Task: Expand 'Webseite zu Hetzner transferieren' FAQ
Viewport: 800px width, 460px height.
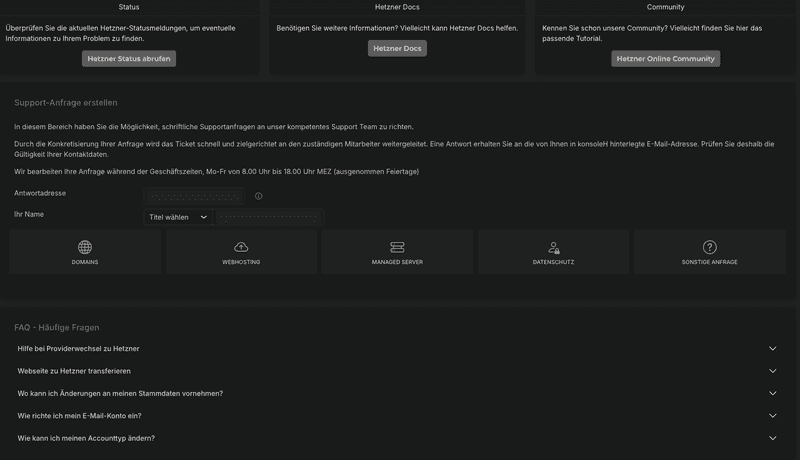Action: [772, 371]
